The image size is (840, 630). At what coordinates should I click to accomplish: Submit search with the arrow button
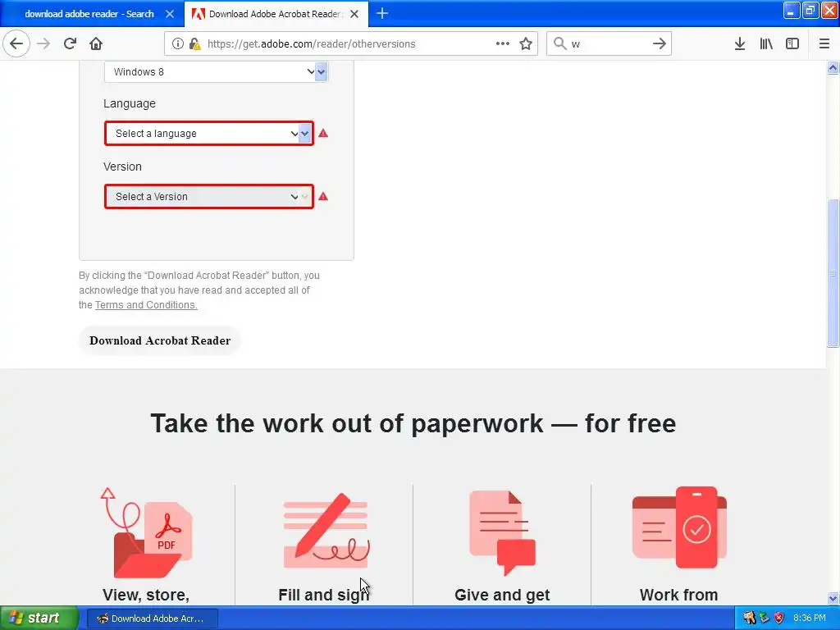click(x=660, y=43)
